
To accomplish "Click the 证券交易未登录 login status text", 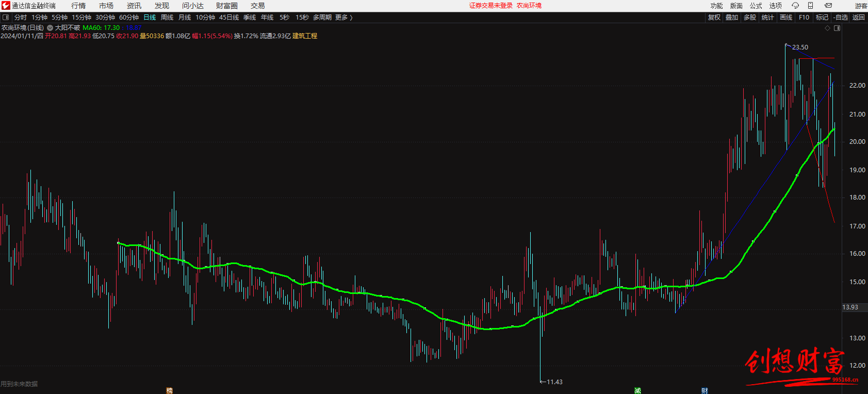I will tap(491, 6).
